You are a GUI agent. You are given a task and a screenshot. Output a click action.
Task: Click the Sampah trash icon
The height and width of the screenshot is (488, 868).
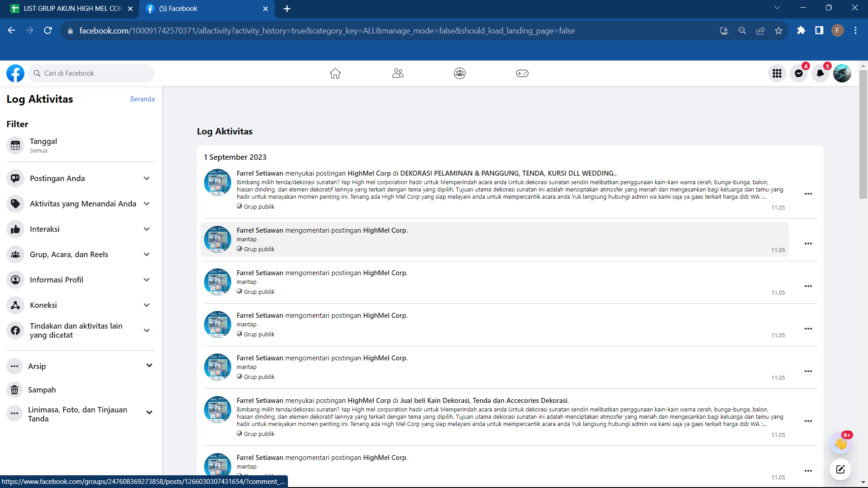click(x=14, y=390)
